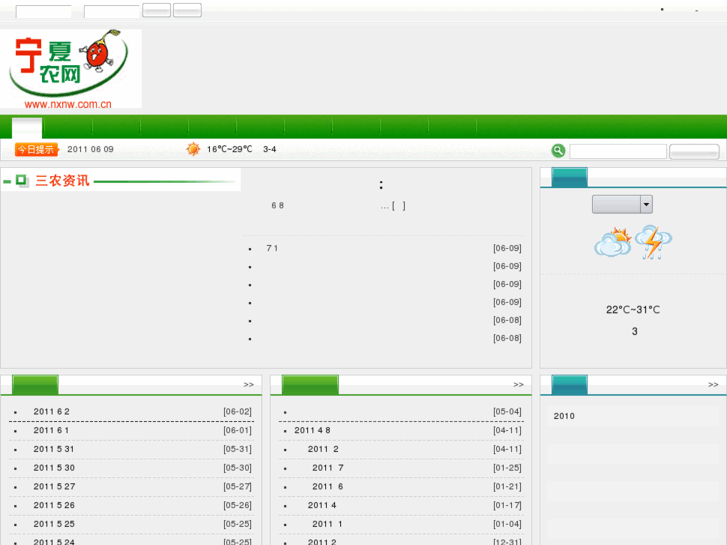Viewport: 727px width, 545px height.
Task: Open the entry dated [05-04]
Action: (x=401, y=412)
